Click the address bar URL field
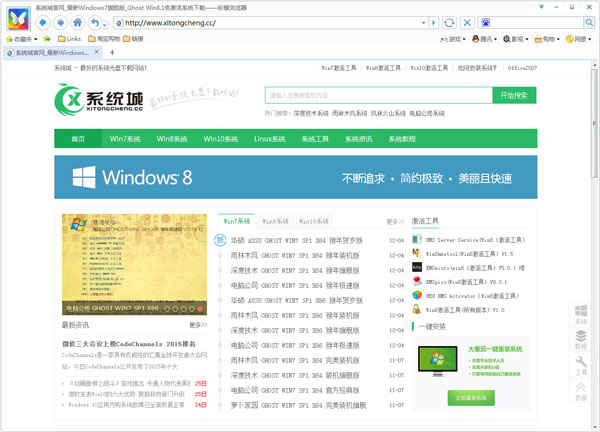Viewport: 600px width, 432px height. [271, 23]
